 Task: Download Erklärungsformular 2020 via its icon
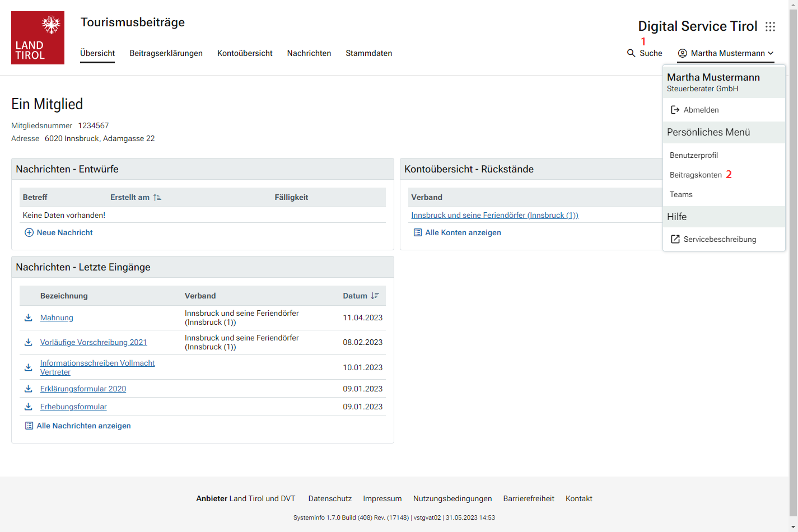[28, 389]
